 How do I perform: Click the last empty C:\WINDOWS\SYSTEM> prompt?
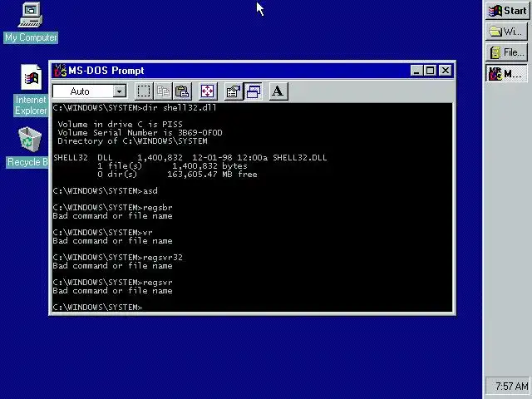[x=98, y=308]
